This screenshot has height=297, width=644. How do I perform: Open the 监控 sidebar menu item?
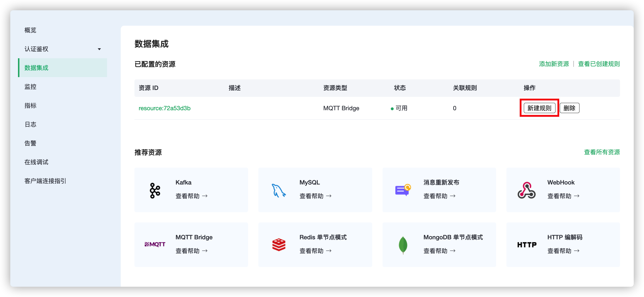[31, 87]
